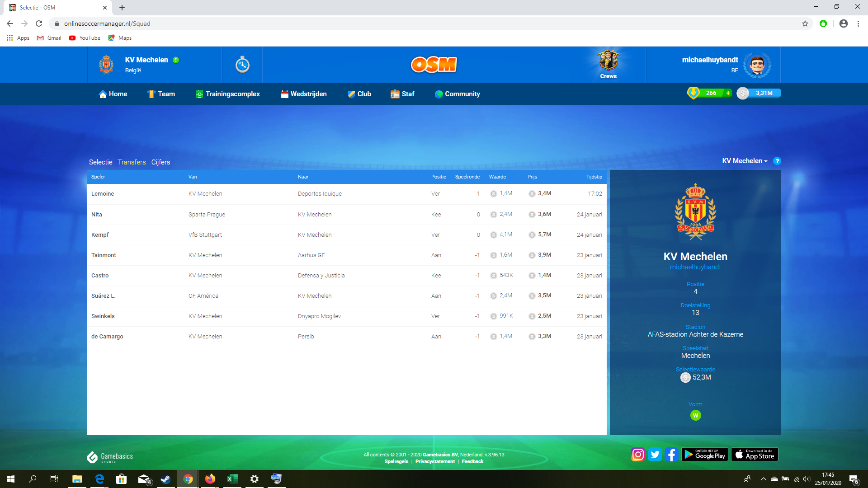Open the Trainingscomplex menu
868x488 pixels.
(228, 94)
